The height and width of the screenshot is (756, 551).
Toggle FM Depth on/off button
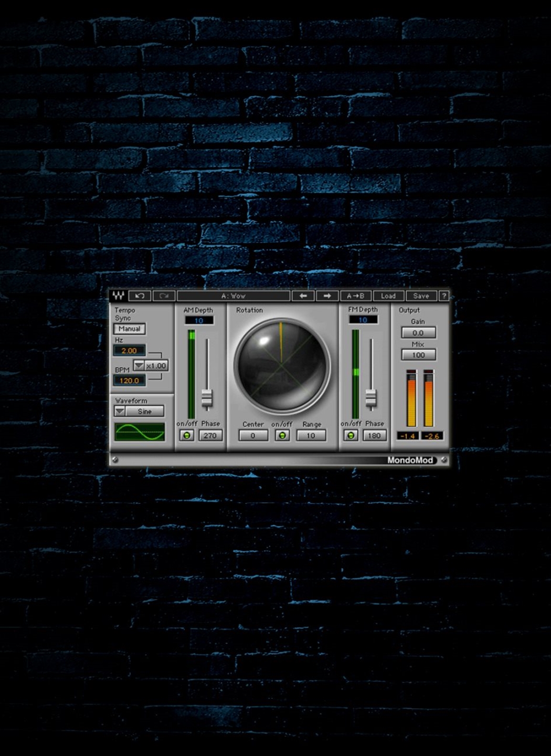tap(351, 435)
